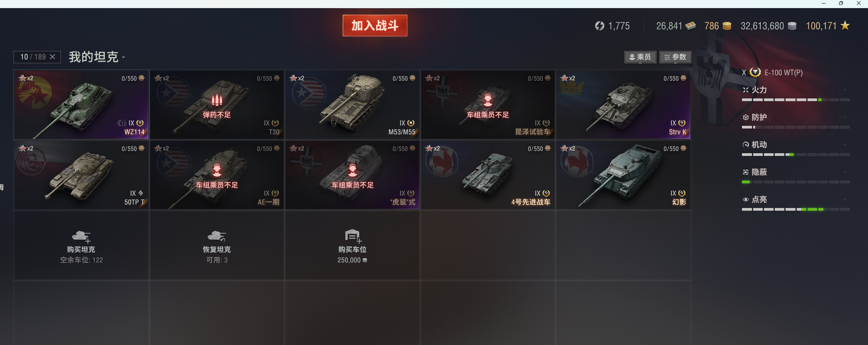
Task: Click the spotting stat progress bar
Action: click(x=796, y=210)
